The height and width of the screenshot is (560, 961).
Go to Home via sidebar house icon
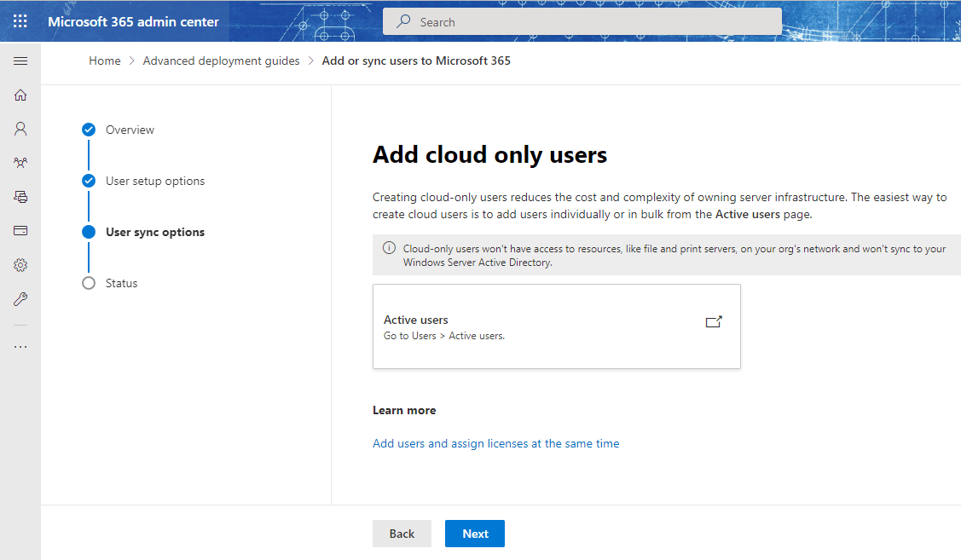coord(20,95)
